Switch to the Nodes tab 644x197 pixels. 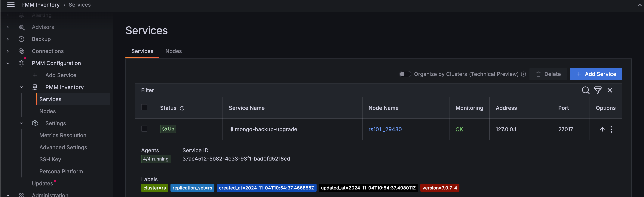click(x=173, y=51)
